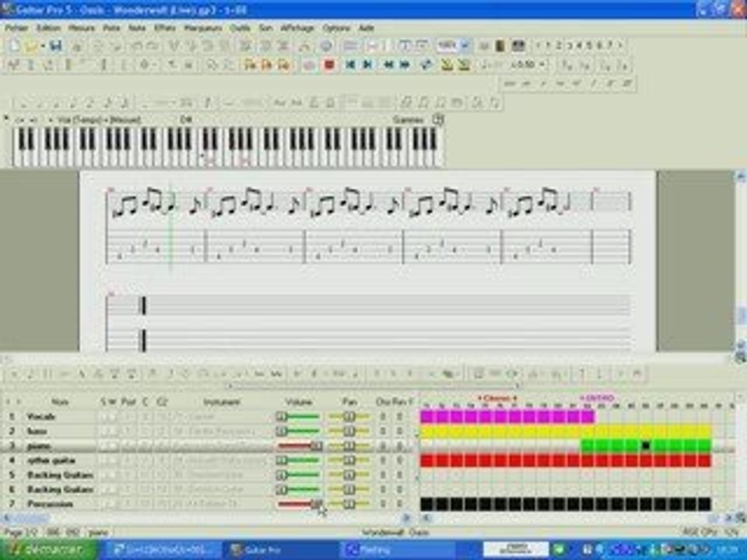Open instrument dropdown for piano track
The width and height of the screenshot is (747, 560).
point(222,446)
